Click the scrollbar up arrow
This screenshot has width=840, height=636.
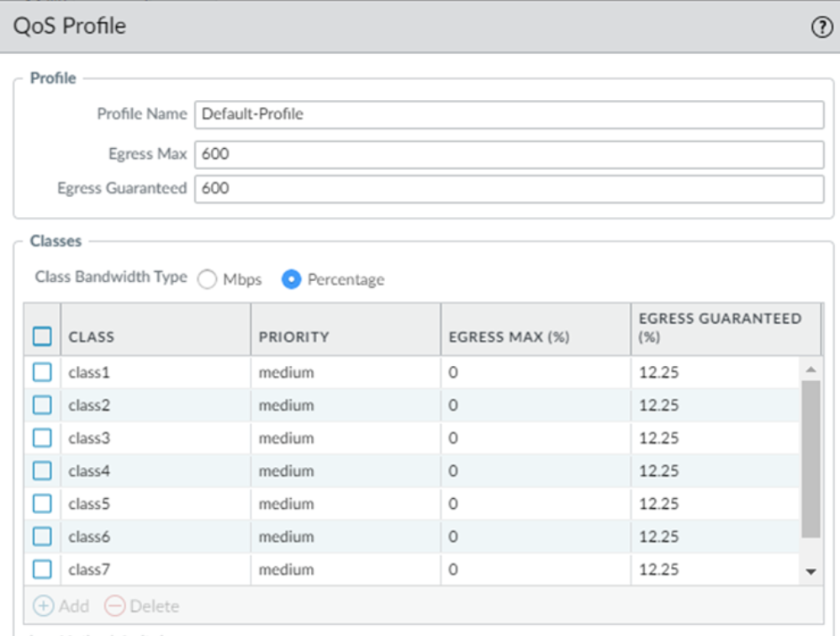click(811, 369)
